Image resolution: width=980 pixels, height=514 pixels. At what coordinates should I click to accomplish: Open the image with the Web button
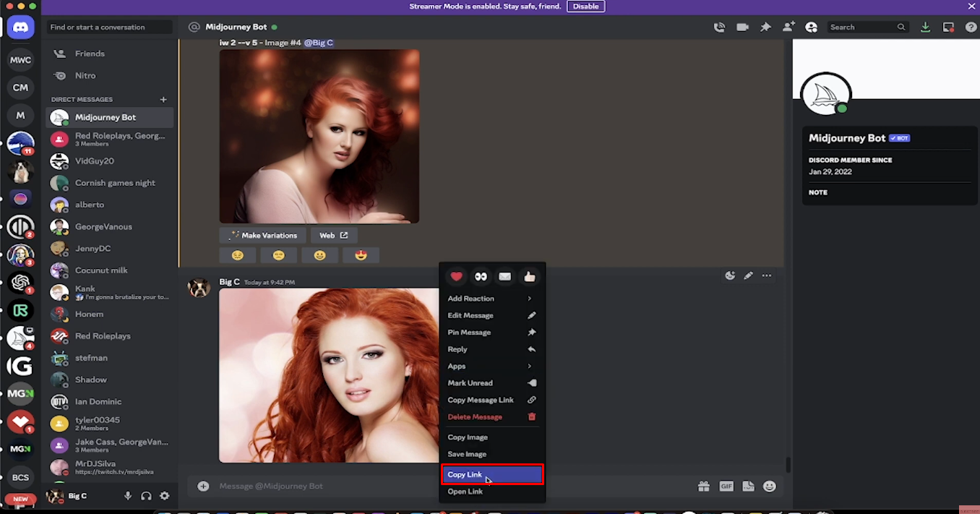tap(333, 235)
